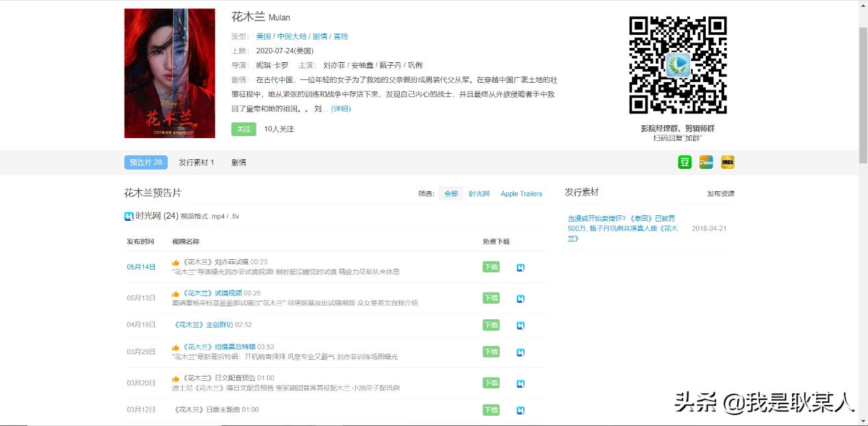
Task: Select the 全部 filter option
Action: pyautogui.click(x=450, y=194)
